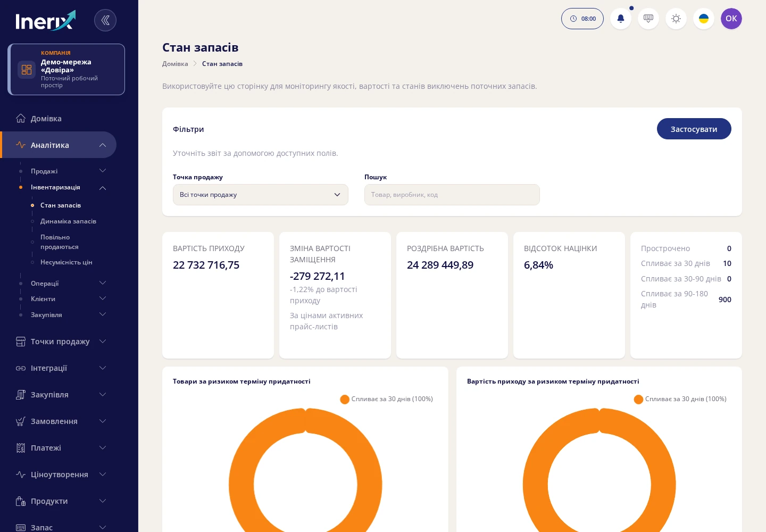This screenshot has height=532, width=766.
Task: Expand the Точки продажу chevron
Action: point(103,342)
